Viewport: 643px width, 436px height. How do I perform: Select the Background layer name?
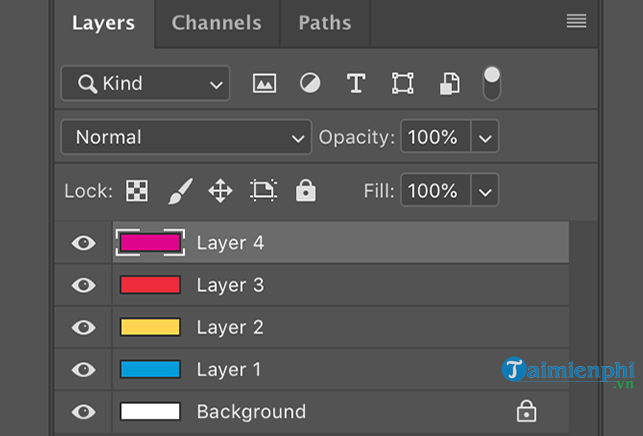coord(251,411)
